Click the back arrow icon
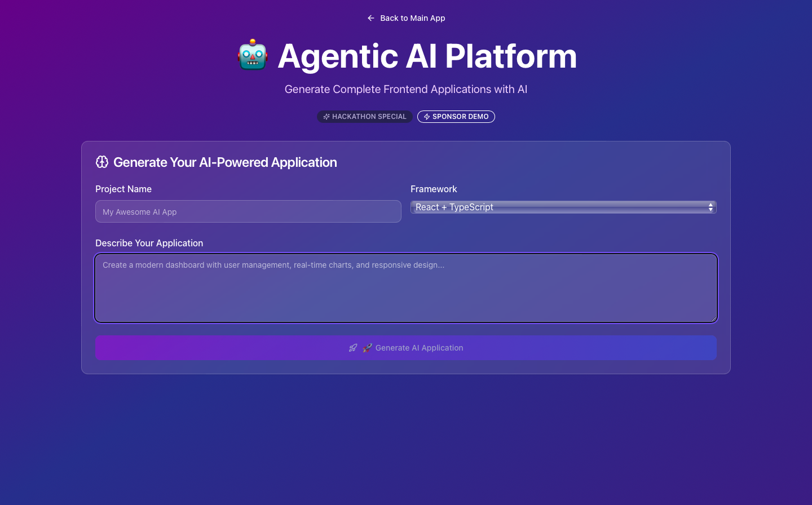This screenshot has width=812, height=505. 371,18
